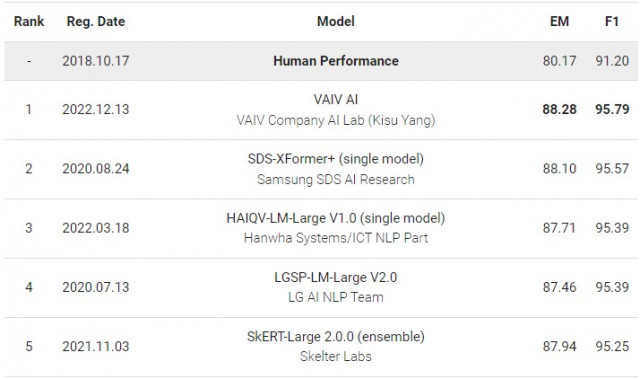Image resolution: width=640 pixels, height=379 pixels.
Task: Click the 87.94 EM score
Action: pos(559,346)
